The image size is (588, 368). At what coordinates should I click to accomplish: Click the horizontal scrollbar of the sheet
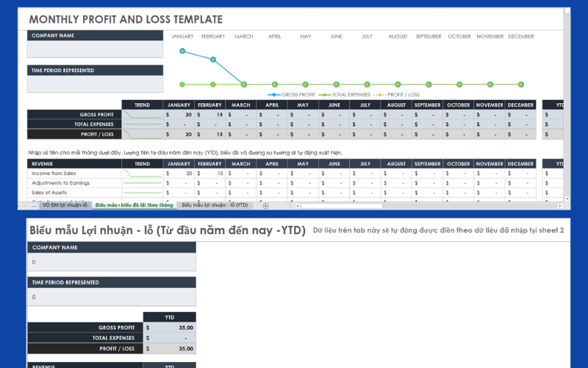[x=426, y=205]
